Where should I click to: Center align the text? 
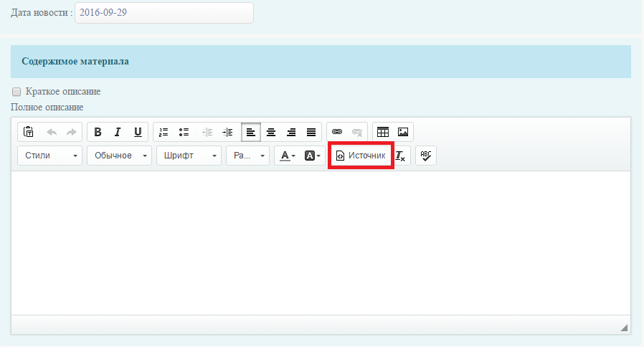click(x=271, y=132)
